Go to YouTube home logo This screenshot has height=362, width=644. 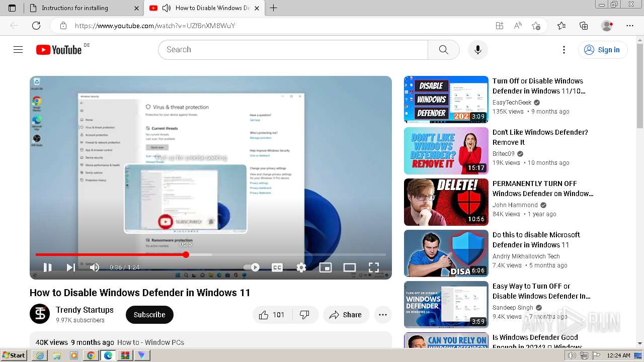pos(59,49)
